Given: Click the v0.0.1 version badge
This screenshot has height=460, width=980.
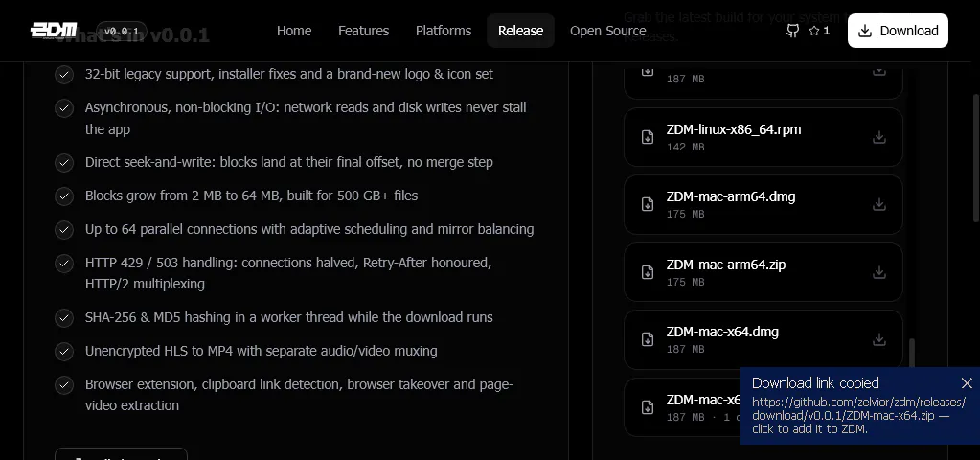Looking at the screenshot, I should (122, 32).
